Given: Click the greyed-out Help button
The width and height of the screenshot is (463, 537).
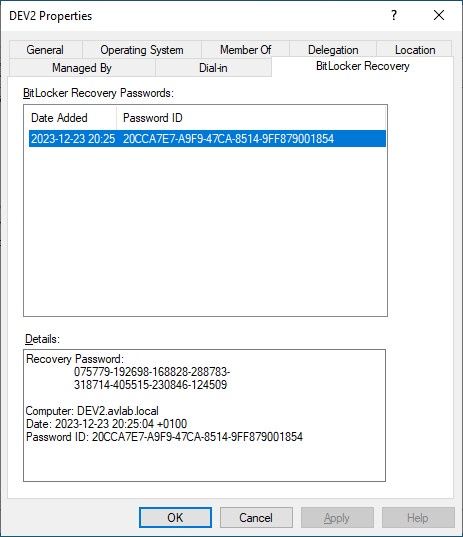Looking at the screenshot, I should coord(418,517).
